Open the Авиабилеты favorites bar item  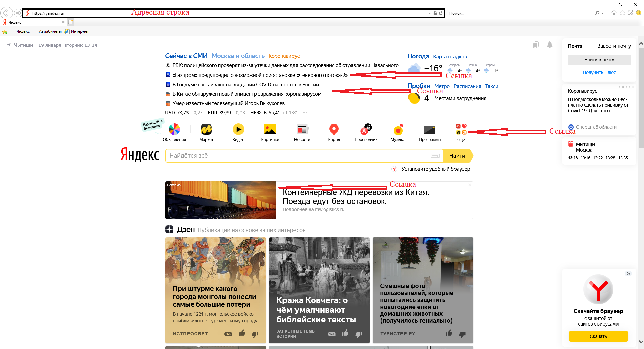coord(50,31)
